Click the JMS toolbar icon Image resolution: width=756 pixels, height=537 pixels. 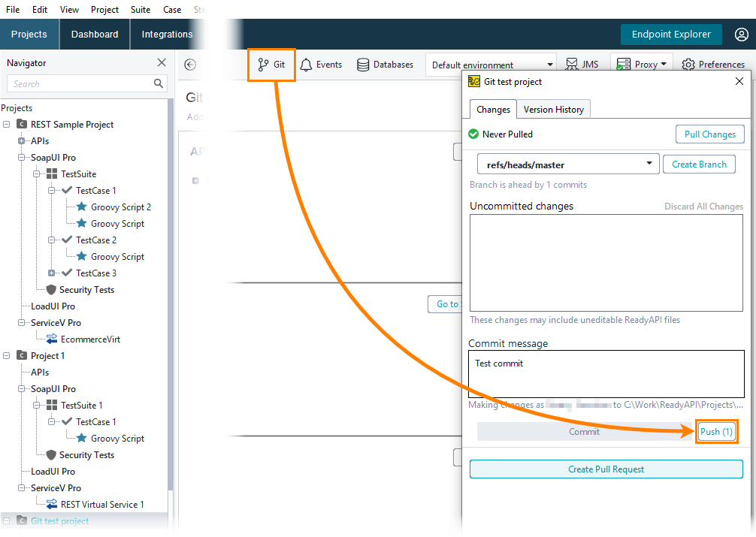(572, 65)
